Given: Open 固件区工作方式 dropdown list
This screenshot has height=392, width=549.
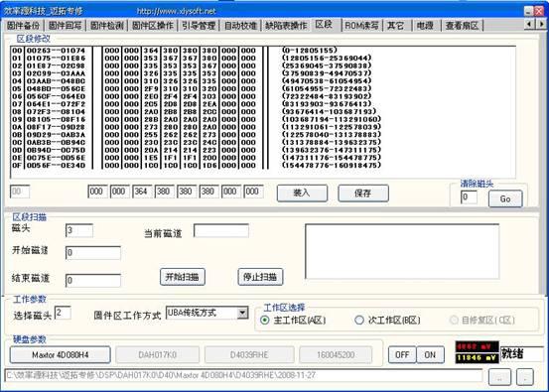Looking at the screenshot, I should [242, 313].
